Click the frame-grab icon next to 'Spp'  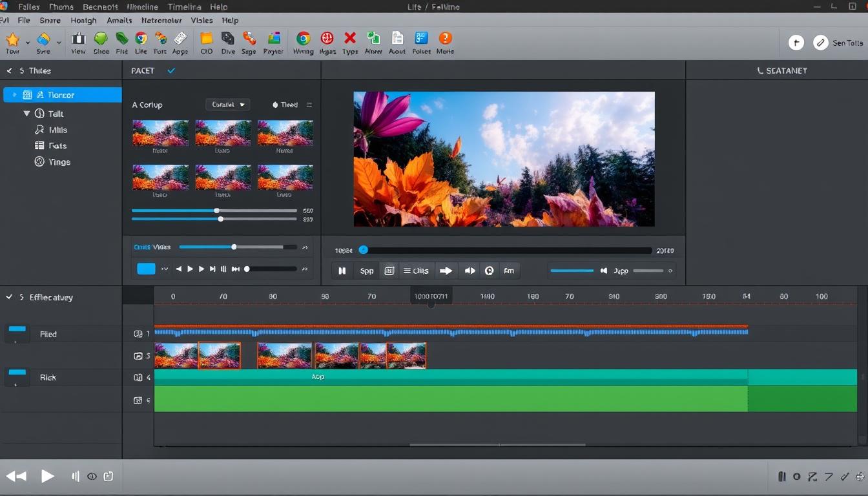(x=389, y=271)
